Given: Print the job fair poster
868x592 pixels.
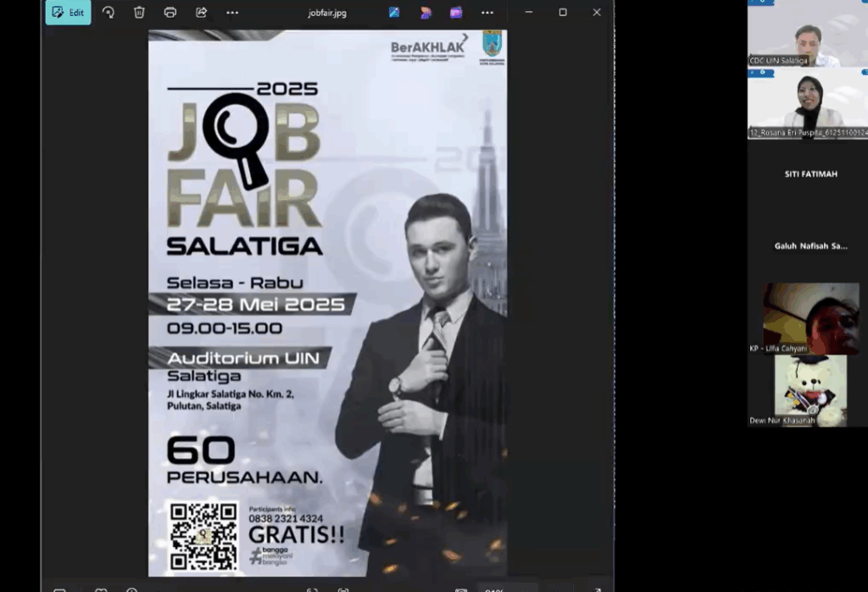Looking at the screenshot, I should pos(170,13).
